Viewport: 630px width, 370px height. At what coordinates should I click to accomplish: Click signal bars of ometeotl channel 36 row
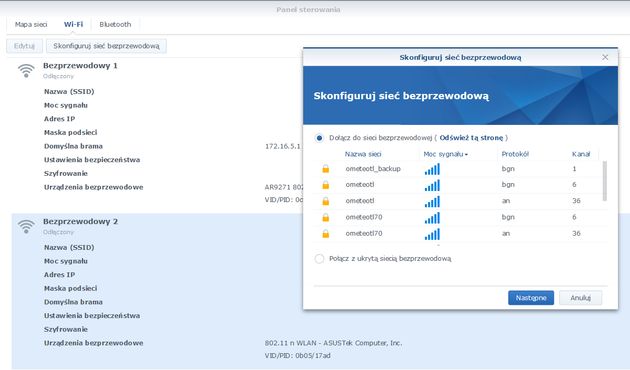pos(432,201)
